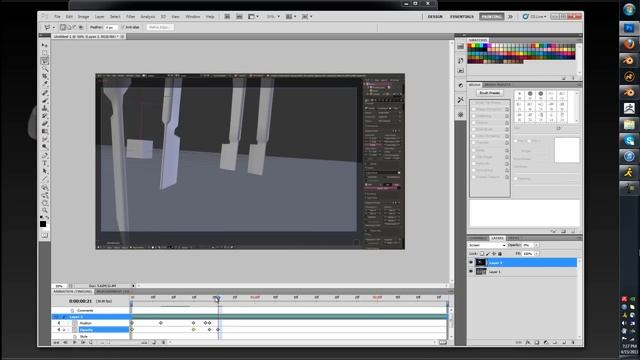This screenshot has height=360, width=640.
Task: Toggle the Anti-alias checkbox
Action: [x=123, y=27]
